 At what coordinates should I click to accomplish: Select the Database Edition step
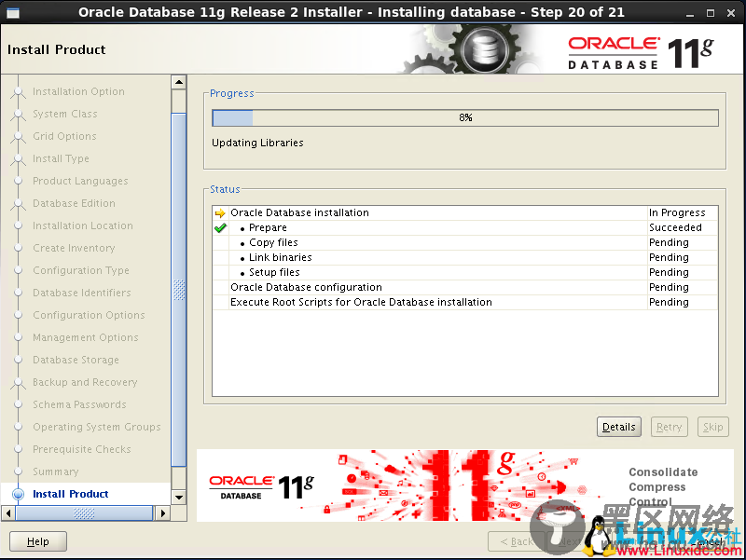pyautogui.click(x=74, y=203)
